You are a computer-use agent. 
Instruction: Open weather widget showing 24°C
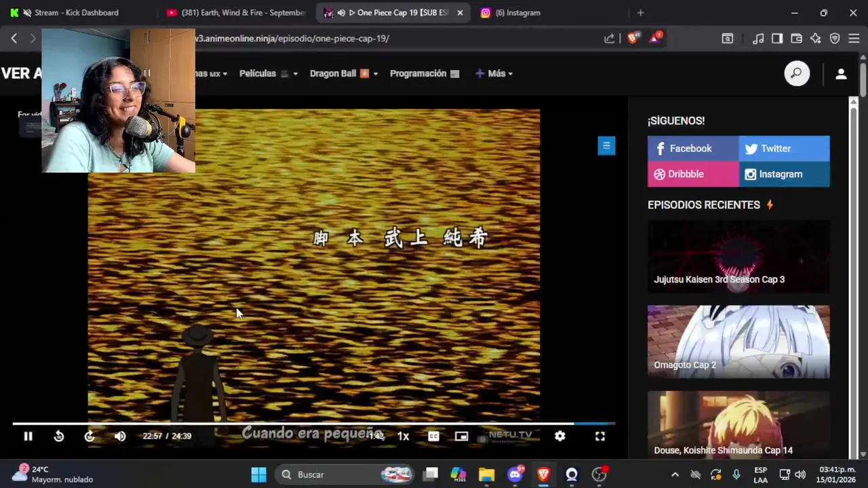click(x=52, y=474)
